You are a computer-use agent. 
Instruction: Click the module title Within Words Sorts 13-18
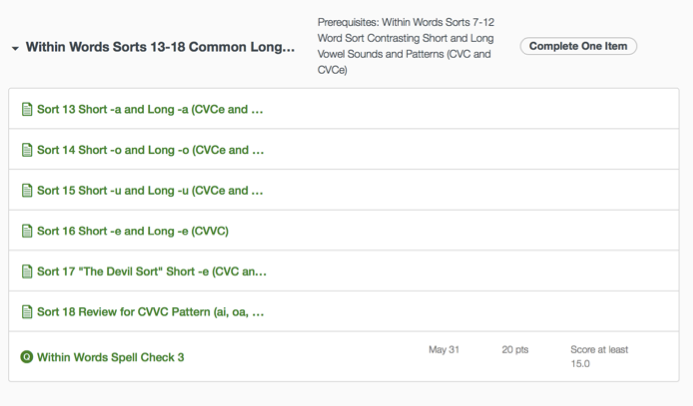pos(160,47)
